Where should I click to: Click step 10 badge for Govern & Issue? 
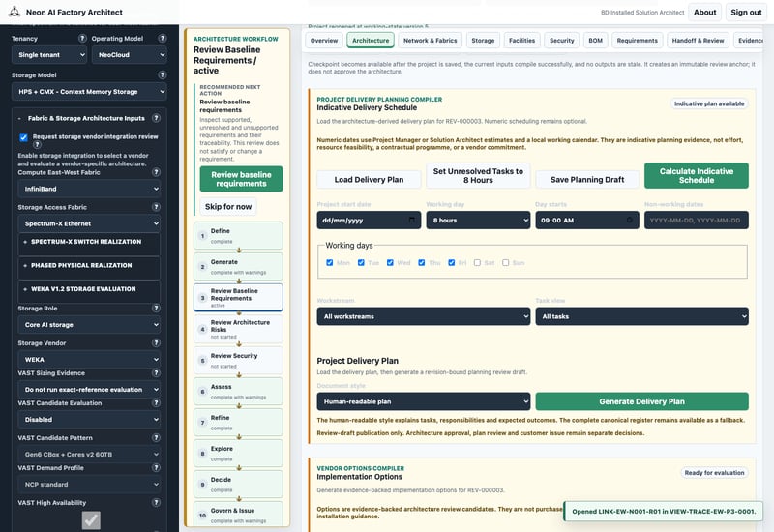[x=202, y=516]
